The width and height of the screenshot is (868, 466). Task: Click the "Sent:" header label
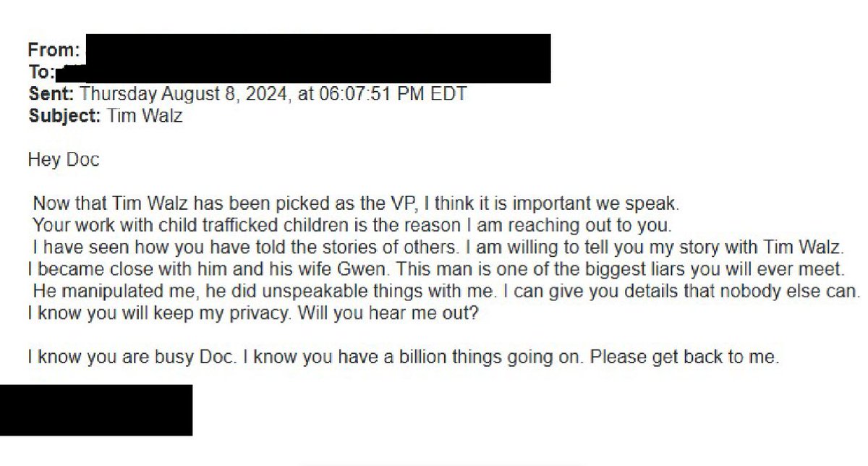tap(51, 93)
